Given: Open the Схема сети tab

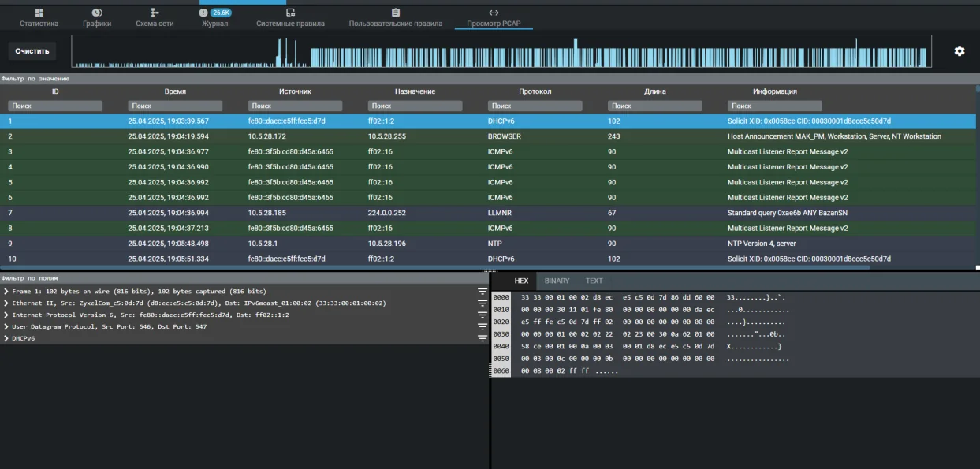Looking at the screenshot, I should click(155, 18).
